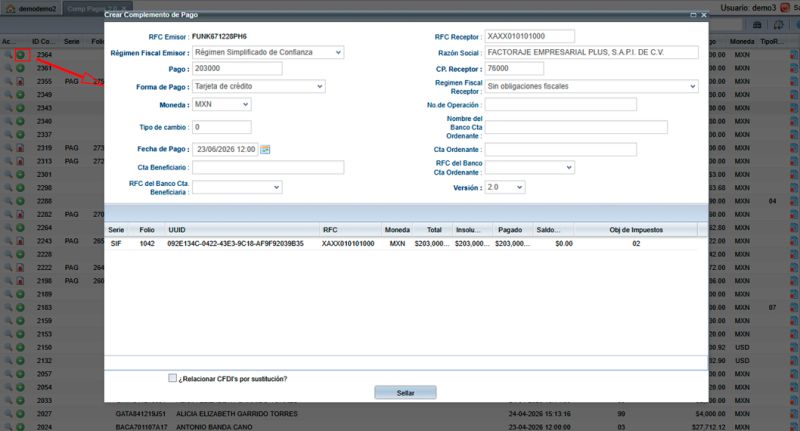
Task: Click the Folio column header in dialog grid
Action: [147, 230]
